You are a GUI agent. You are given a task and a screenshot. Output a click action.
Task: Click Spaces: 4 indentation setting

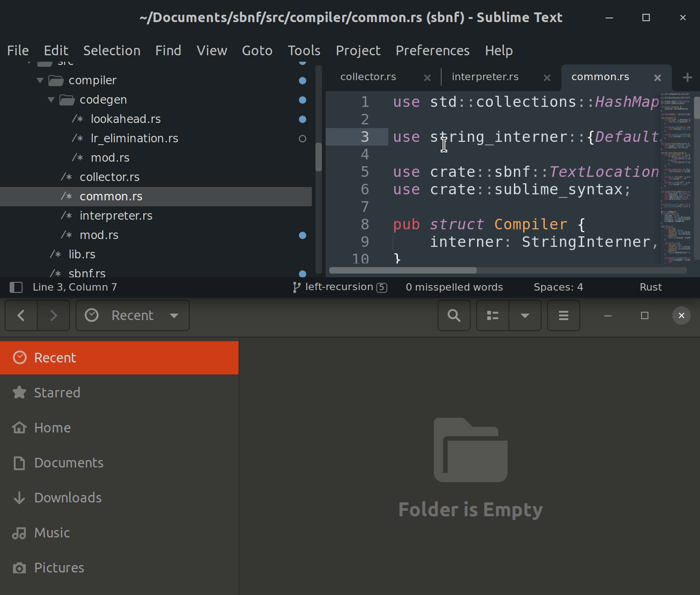coord(558,287)
